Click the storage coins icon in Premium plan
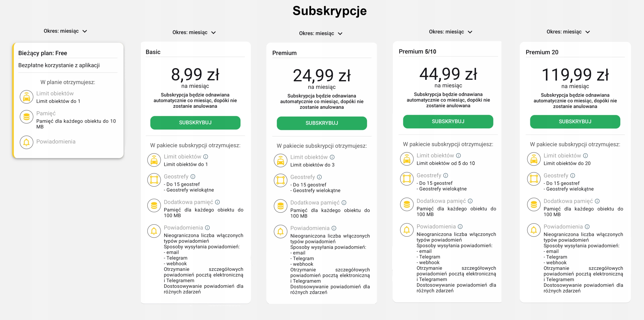644x320 pixels. click(x=280, y=206)
